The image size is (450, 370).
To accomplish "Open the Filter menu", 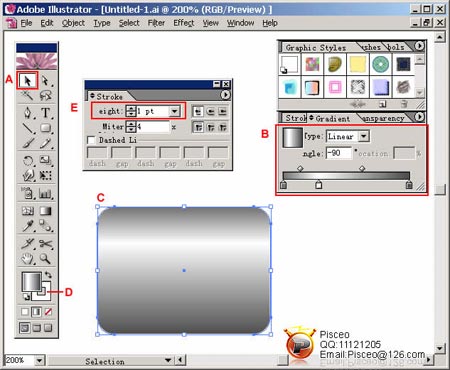I will click(x=156, y=23).
